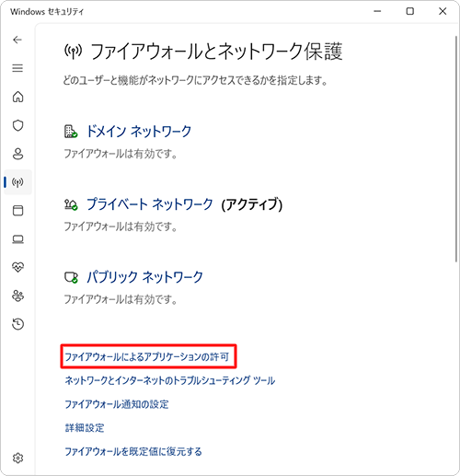Click the (アクティブ) label
This screenshot has height=476, width=460.
pos(252,204)
